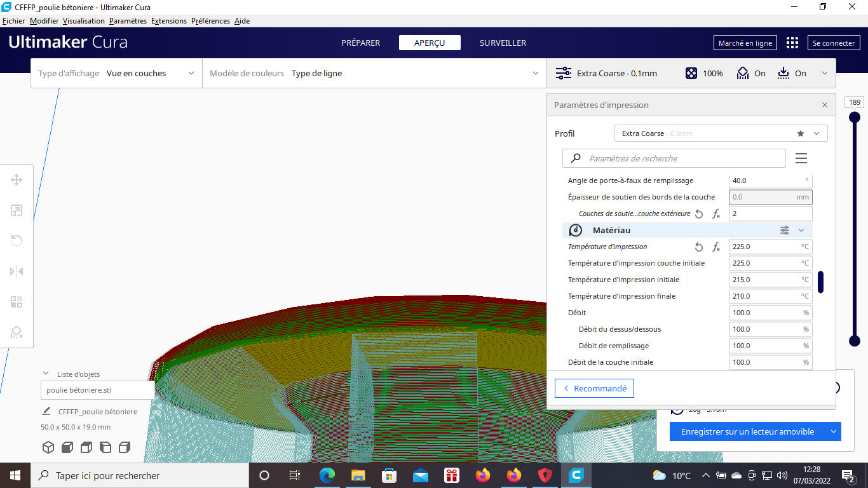Open the Fichier menu

click(x=14, y=21)
